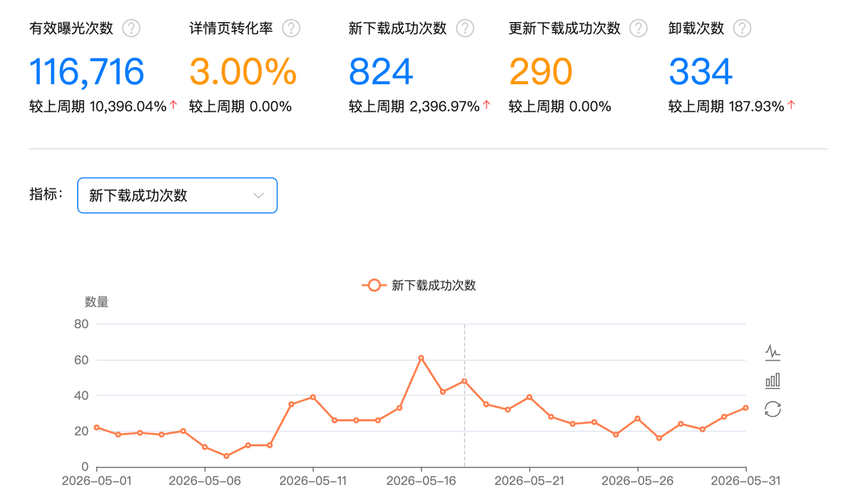Click the 2026-05-21 data point
The image size is (856, 504).
pyautogui.click(x=529, y=397)
